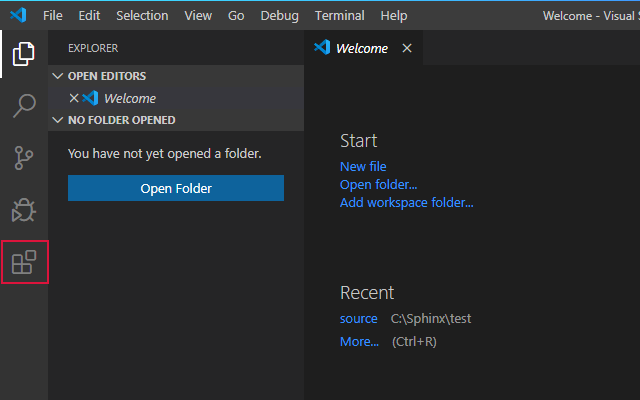Click the blue Open Folder button

(176, 188)
